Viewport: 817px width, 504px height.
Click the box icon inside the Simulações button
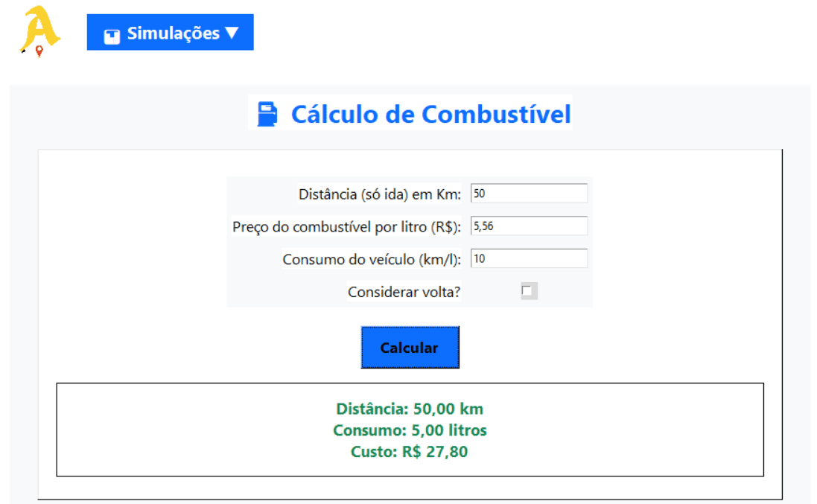click(113, 32)
